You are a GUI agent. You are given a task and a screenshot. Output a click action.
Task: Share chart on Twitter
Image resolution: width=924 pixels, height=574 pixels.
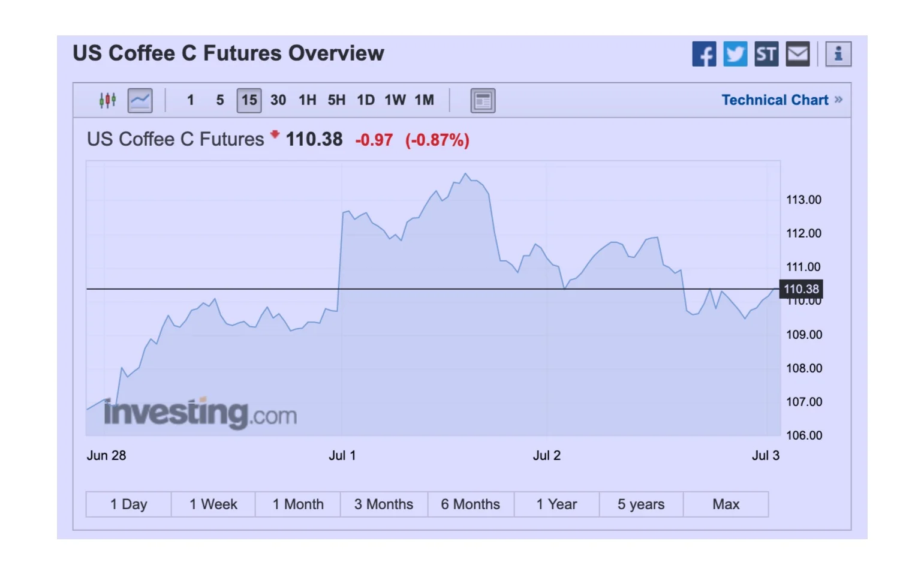click(735, 54)
